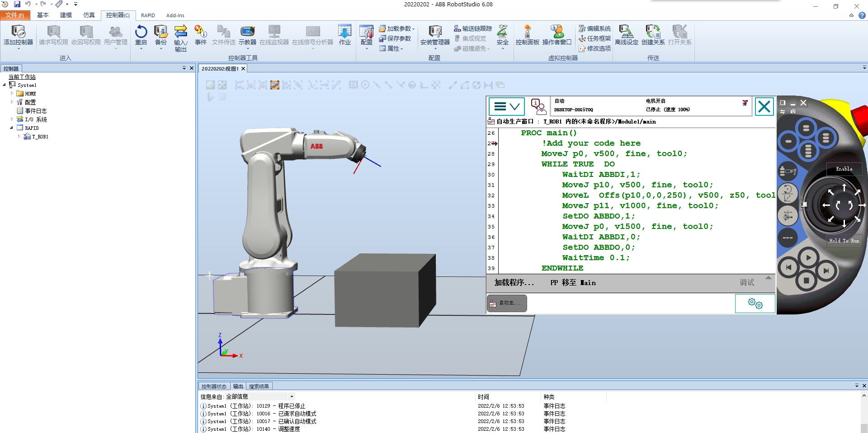
Task: Switch to the 控制器状态 output tab
Action: (214, 386)
